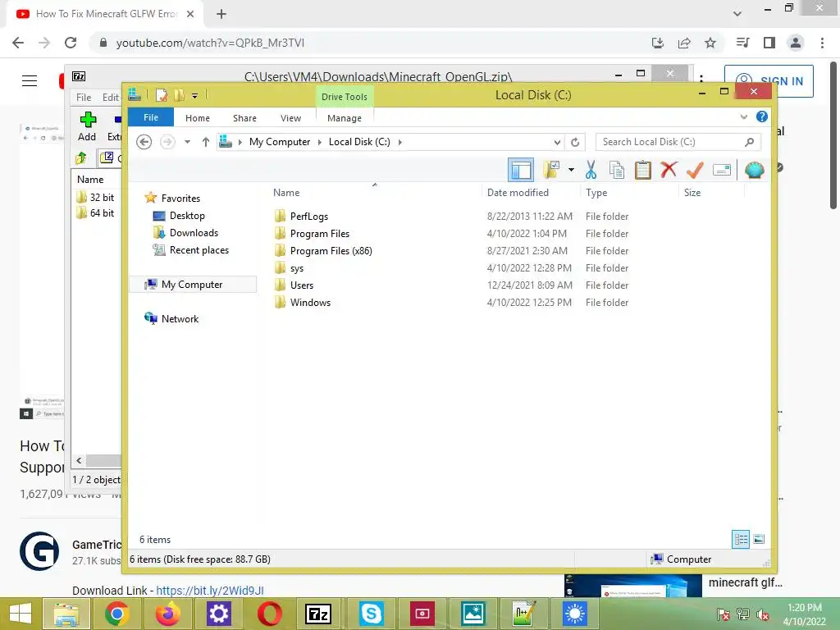Screen dimensions: 840x630
Task: Click the orange checkmark Properties icon
Action: click(x=695, y=171)
